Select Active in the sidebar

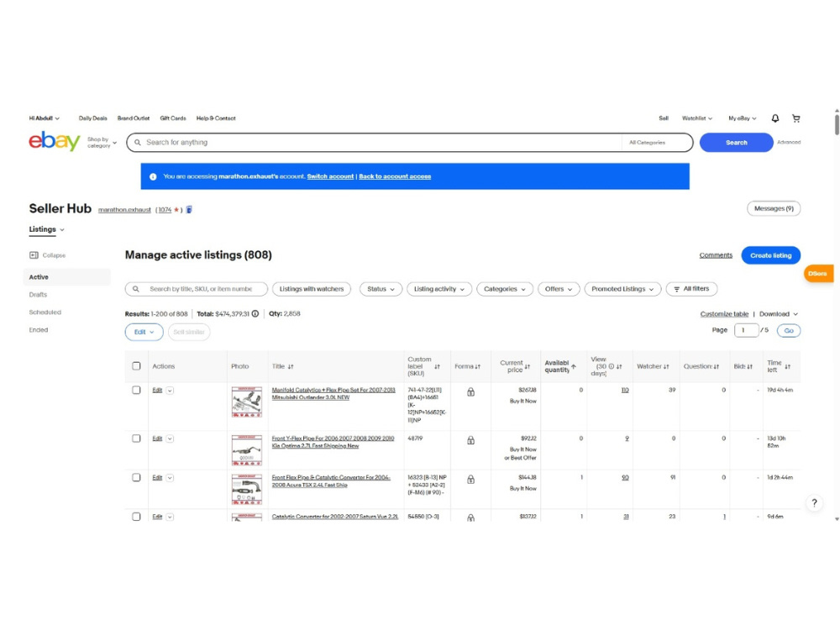[67, 277]
